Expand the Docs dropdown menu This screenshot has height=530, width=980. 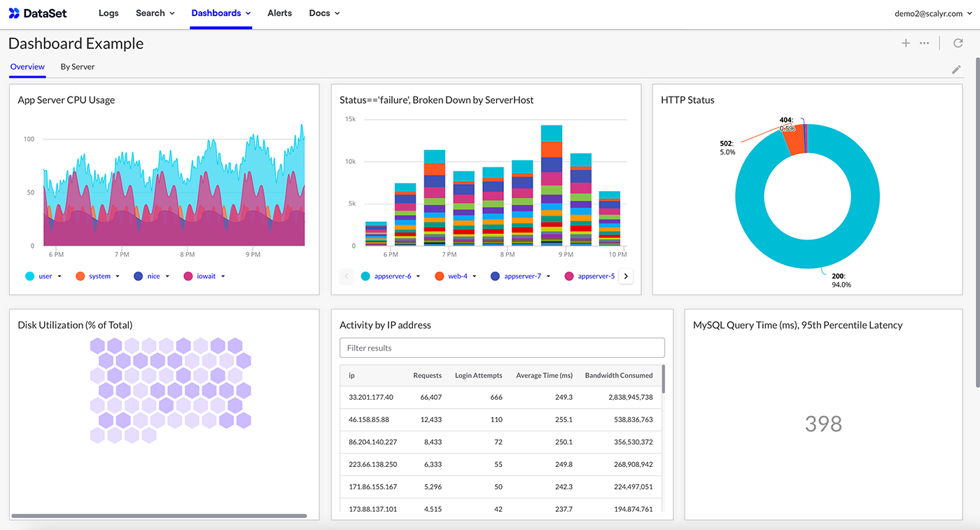(x=324, y=13)
